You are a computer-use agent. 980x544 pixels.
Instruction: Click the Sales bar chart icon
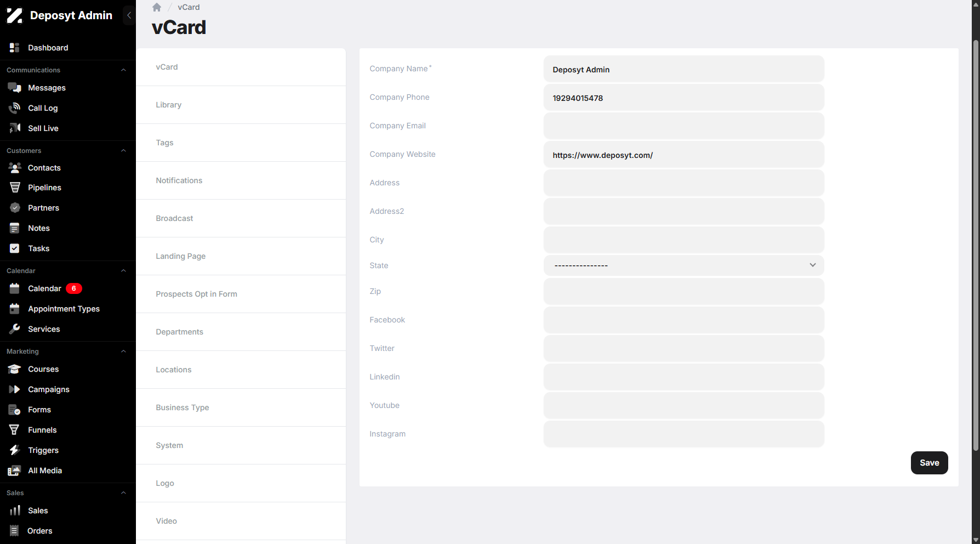tap(15, 511)
